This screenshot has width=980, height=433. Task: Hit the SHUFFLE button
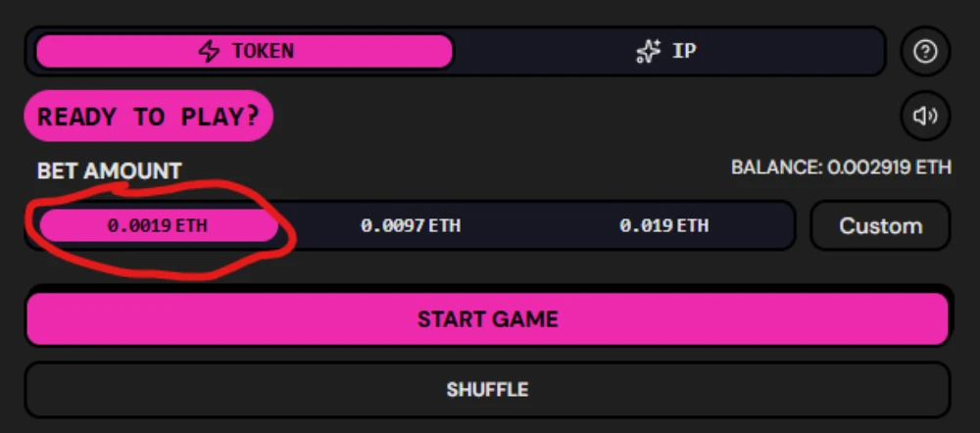pyautogui.click(x=487, y=390)
